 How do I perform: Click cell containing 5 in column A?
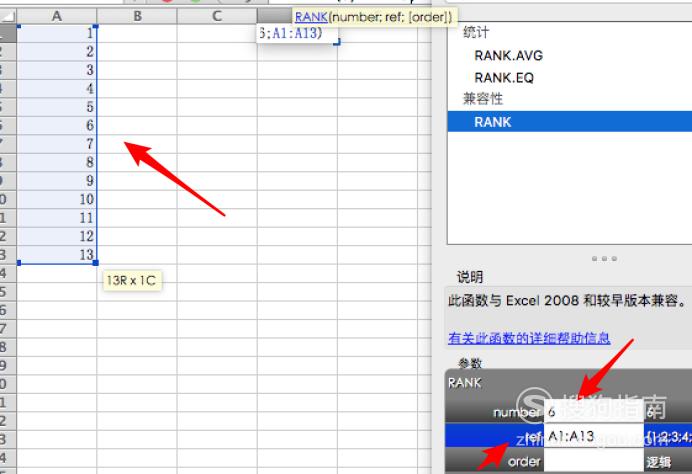[56, 107]
